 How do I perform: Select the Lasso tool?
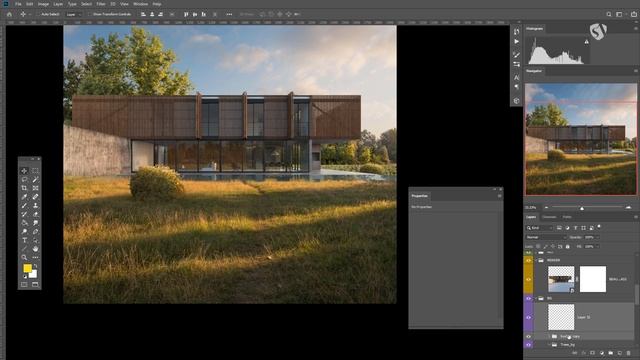[x=24, y=180]
